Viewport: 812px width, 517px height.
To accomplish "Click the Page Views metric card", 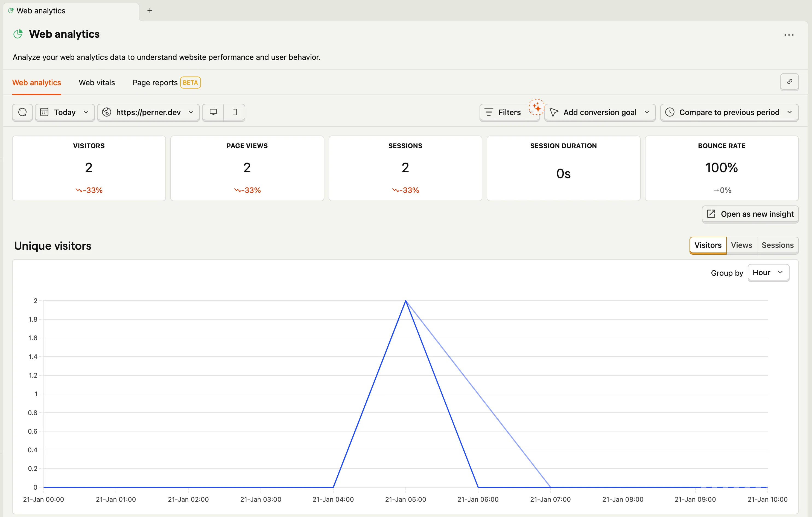I will [247, 168].
